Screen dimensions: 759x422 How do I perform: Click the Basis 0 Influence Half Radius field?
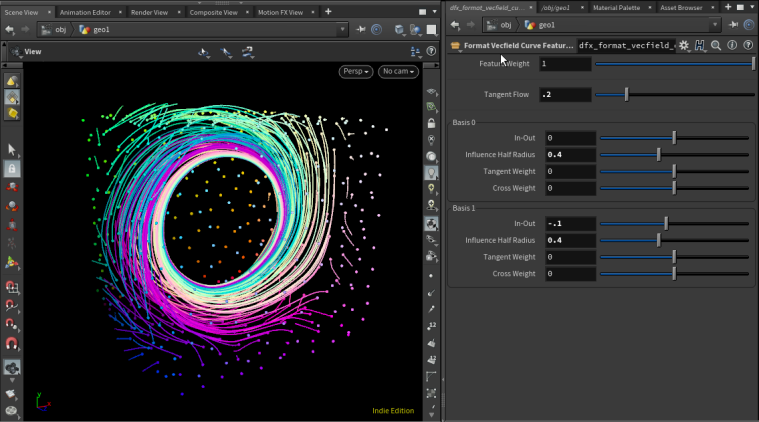568,154
